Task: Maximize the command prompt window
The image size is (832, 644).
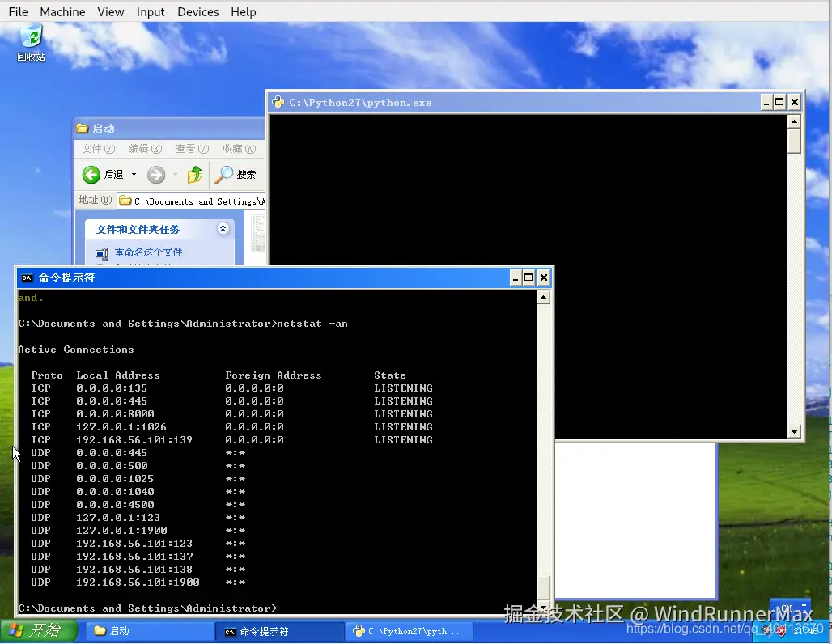Action: pyautogui.click(x=528, y=278)
